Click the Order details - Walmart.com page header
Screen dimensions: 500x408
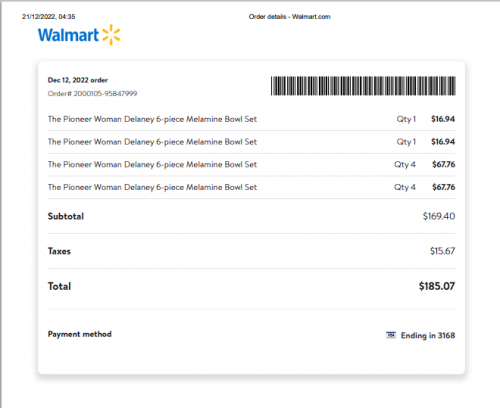tap(289, 17)
